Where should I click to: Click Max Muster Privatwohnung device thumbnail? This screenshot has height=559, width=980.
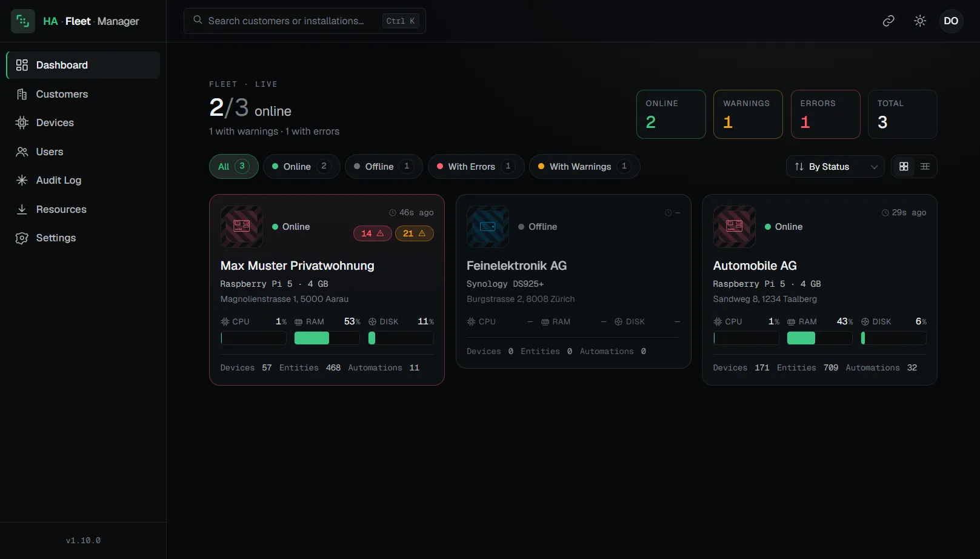click(x=242, y=227)
